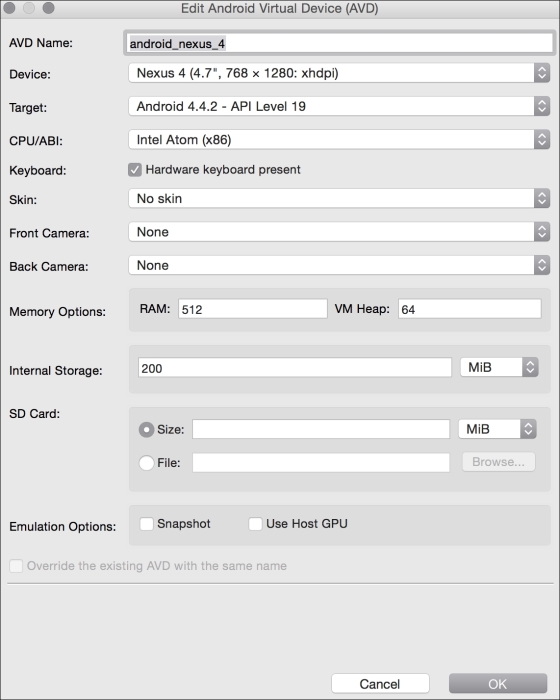Close the Edit AVD window
The height and width of the screenshot is (700, 560).
(x=9, y=8)
